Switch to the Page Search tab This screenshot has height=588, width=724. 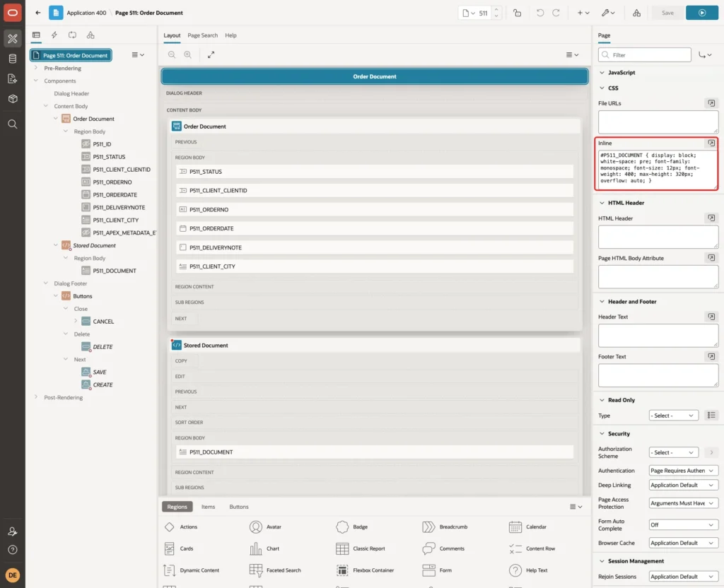pos(202,35)
